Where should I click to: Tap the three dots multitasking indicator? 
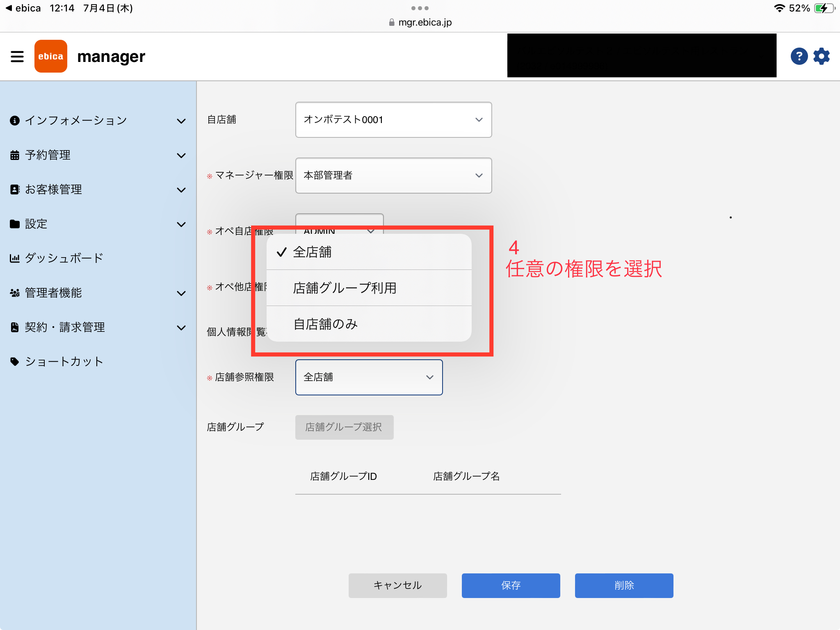pos(420,8)
